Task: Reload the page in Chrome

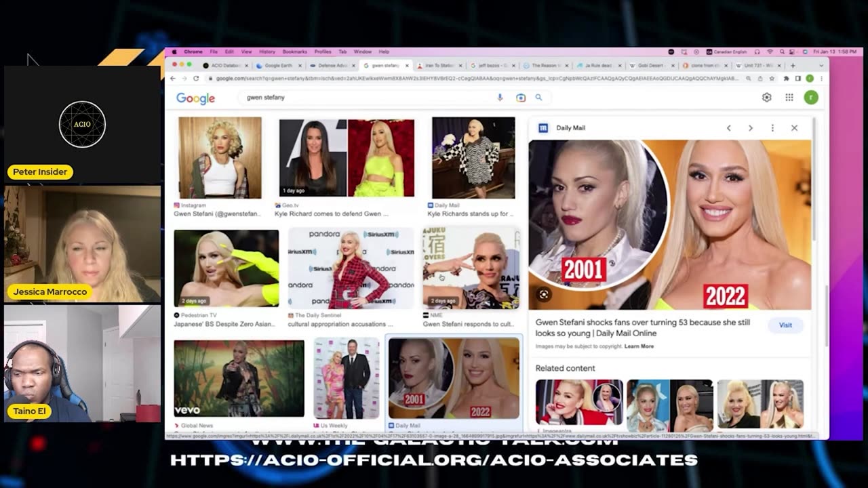Action: click(196, 79)
